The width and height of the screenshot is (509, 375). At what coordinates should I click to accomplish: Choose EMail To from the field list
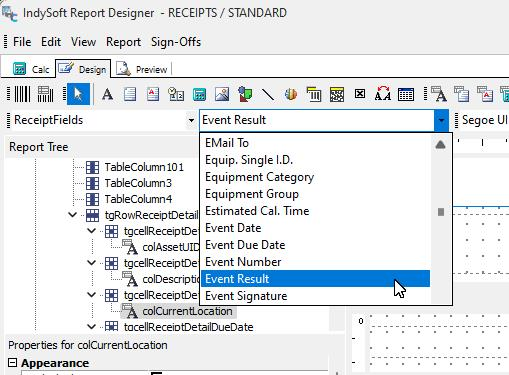coord(315,143)
